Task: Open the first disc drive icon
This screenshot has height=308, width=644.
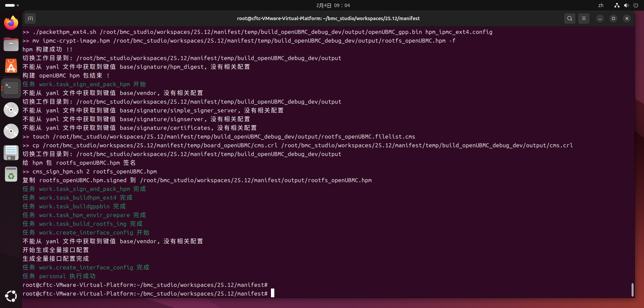Action: pyautogui.click(x=11, y=110)
